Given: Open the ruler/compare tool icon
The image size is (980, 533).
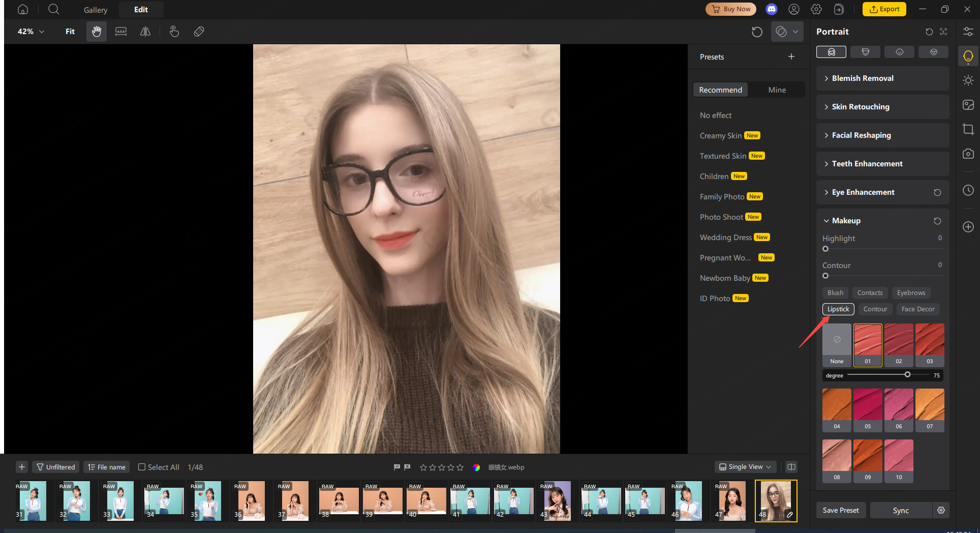Looking at the screenshot, I should [121, 32].
